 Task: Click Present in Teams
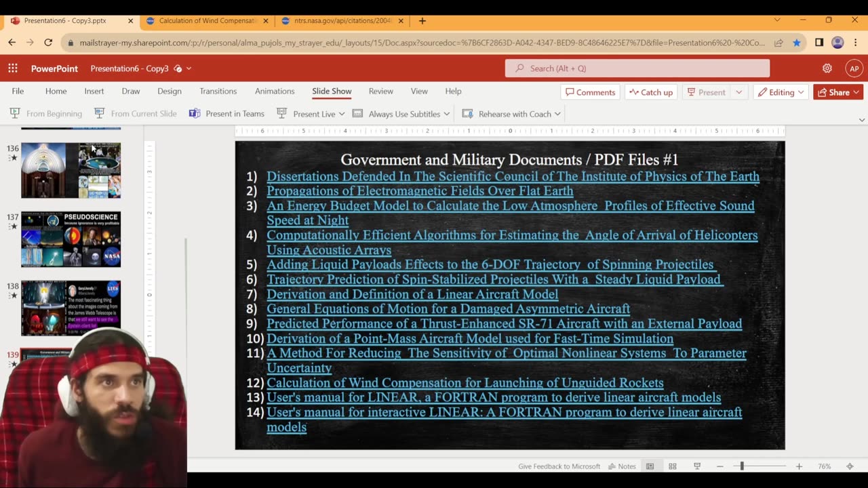coord(226,113)
